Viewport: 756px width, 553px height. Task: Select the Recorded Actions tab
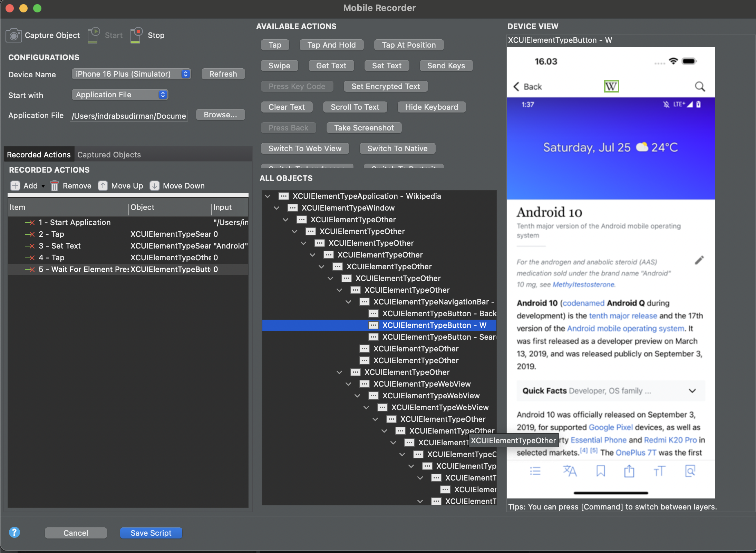pos(39,155)
